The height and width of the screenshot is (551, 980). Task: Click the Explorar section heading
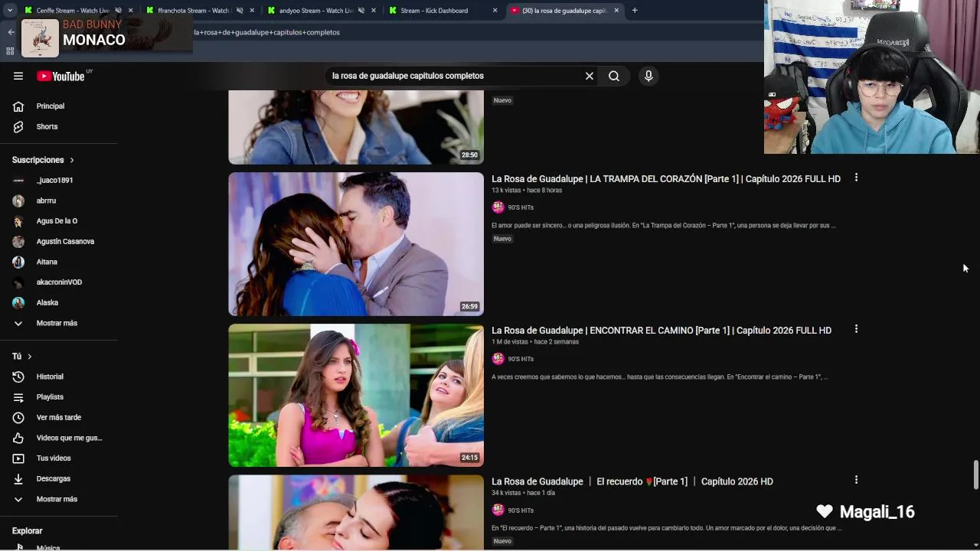(x=28, y=530)
